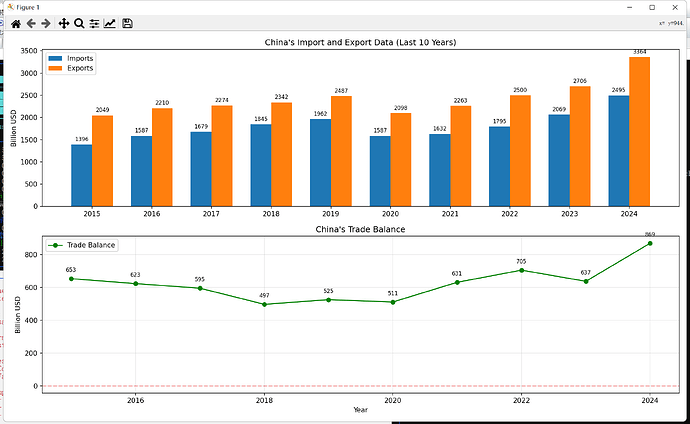Click the bar value label "3364"
The image size is (690, 424).
tap(639, 52)
